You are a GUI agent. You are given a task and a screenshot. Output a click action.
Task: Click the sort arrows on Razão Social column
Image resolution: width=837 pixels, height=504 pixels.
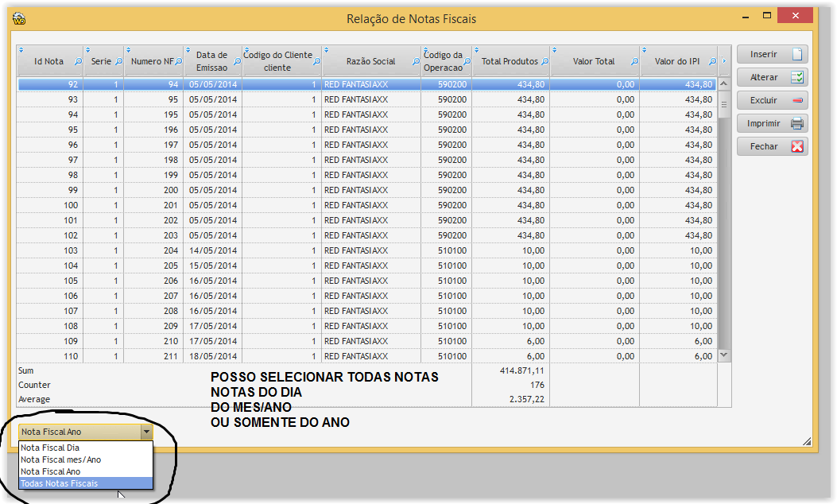click(x=326, y=50)
